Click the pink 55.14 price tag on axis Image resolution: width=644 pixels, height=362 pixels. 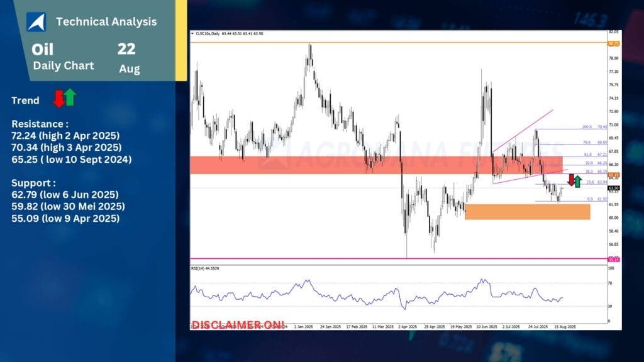coord(613,259)
